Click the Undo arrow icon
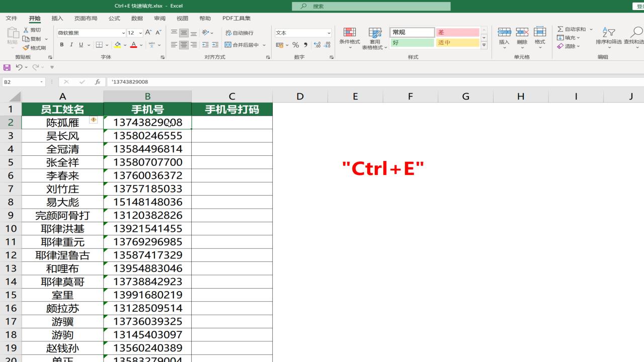 point(19,67)
